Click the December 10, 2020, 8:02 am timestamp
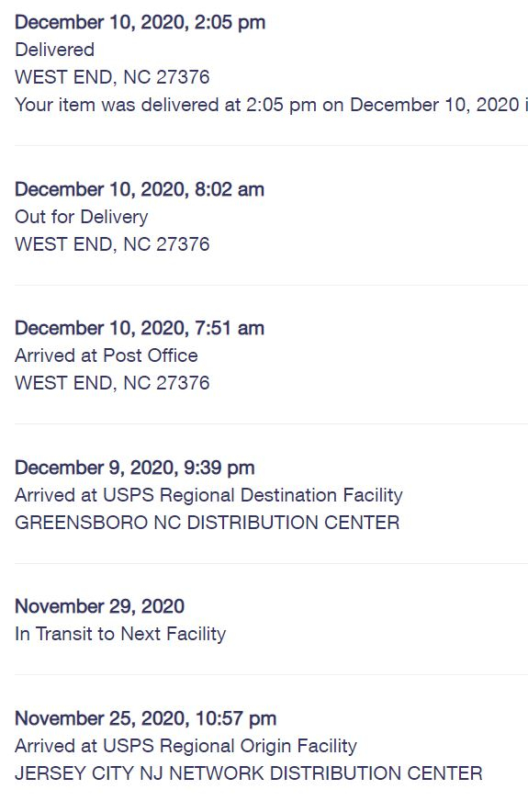Image resolution: width=528 pixels, height=812 pixels. [x=140, y=189]
